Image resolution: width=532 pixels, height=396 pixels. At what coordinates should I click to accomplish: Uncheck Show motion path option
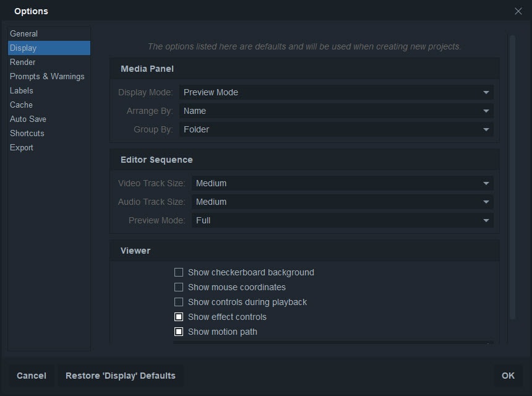click(x=179, y=332)
